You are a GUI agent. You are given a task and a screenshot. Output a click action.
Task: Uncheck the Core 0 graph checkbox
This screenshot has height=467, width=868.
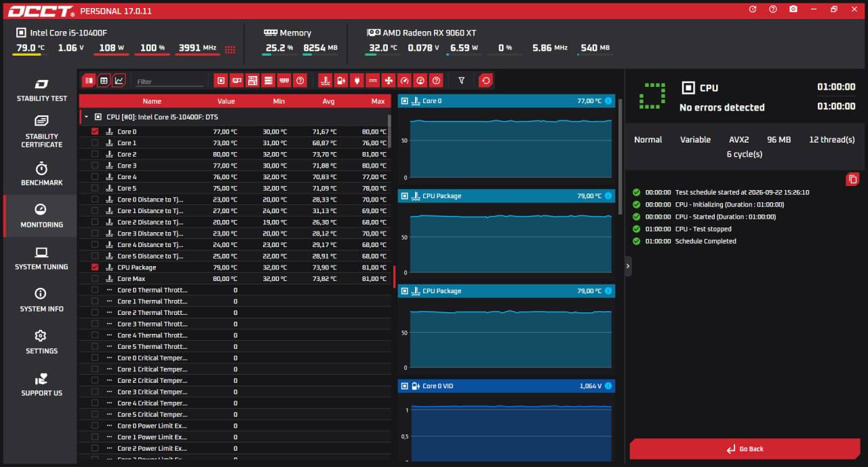pos(95,132)
